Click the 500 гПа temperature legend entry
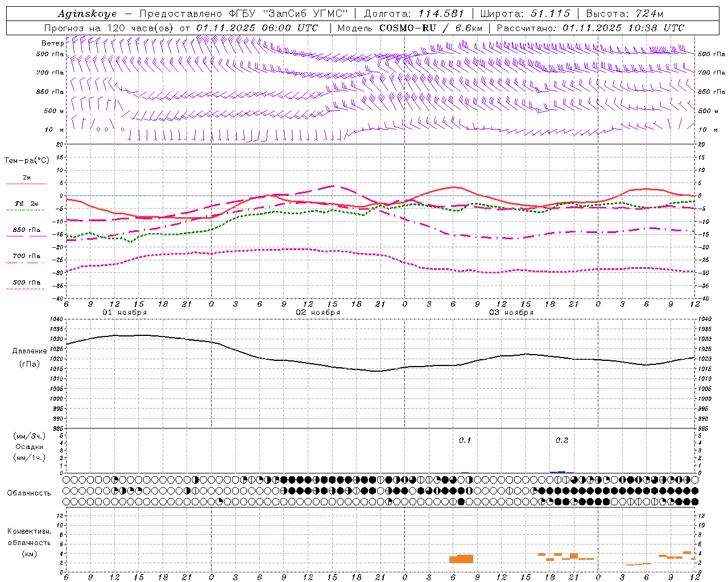The image size is (728, 582). click(x=27, y=282)
